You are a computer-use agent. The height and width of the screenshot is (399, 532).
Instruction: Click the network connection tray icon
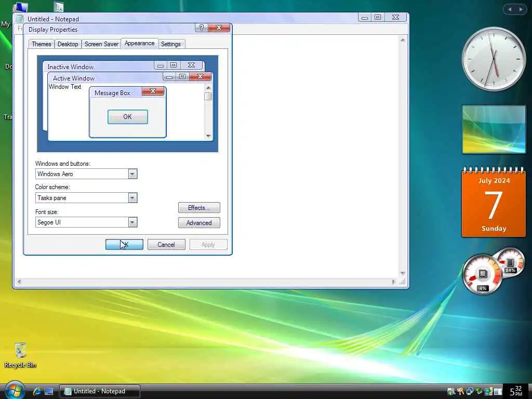pos(470,392)
